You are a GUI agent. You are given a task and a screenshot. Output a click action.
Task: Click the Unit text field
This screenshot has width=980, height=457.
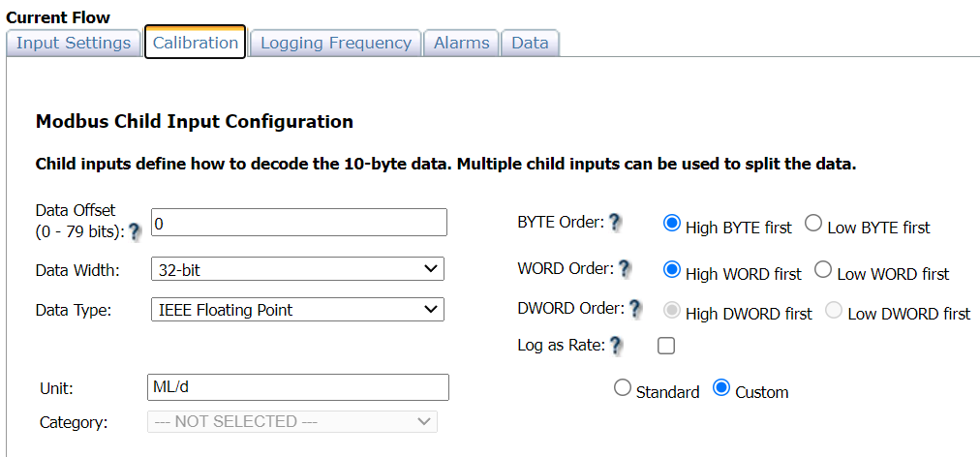click(298, 387)
